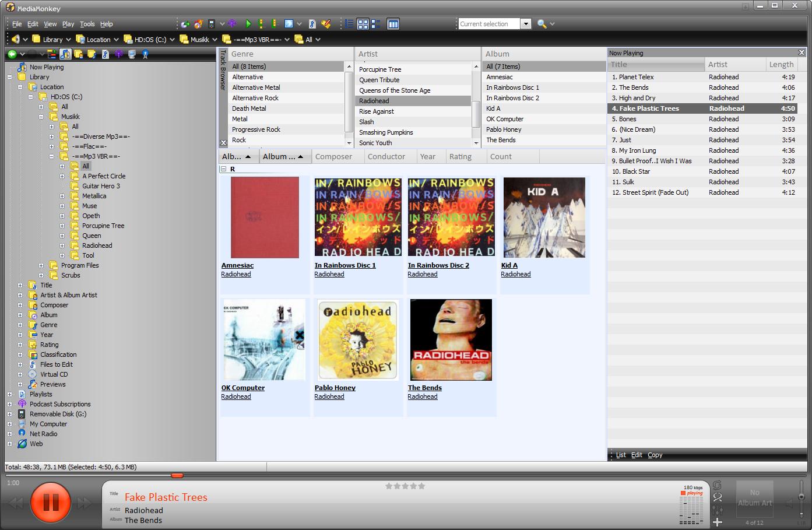The width and height of the screenshot is (812, 530).
Task: Open the search field dropdown arrow
Action: tap(526, 24)
